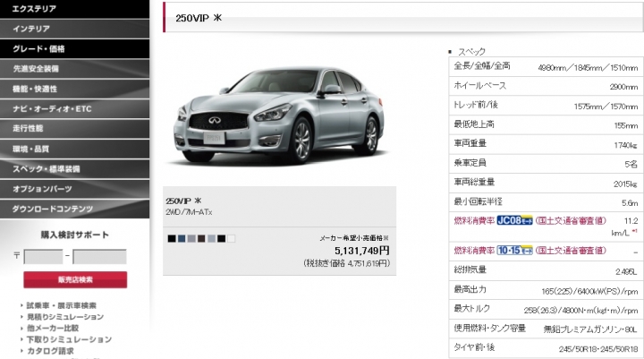Click 2WD/7M-ATx drivetrain text

189,212
